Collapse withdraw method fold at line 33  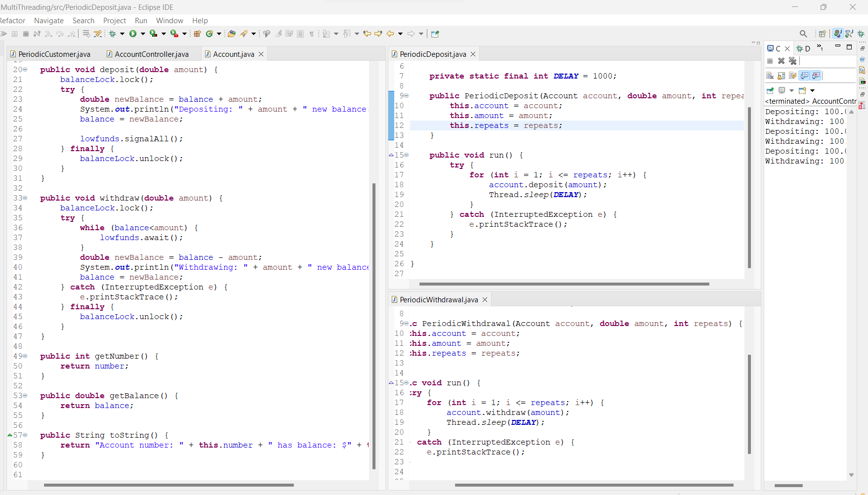pyautogui.click(x=25, y=198)
